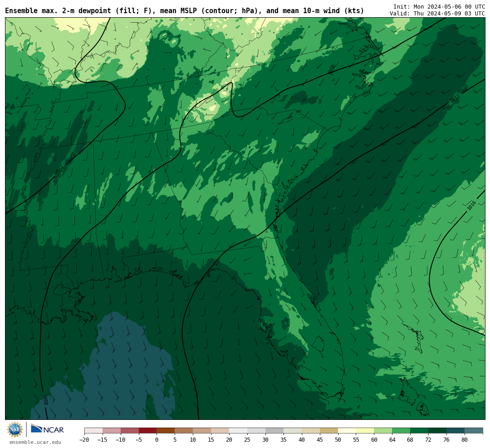
Task: Click the colorbar tick label '50'
Action: coord(338,439)
